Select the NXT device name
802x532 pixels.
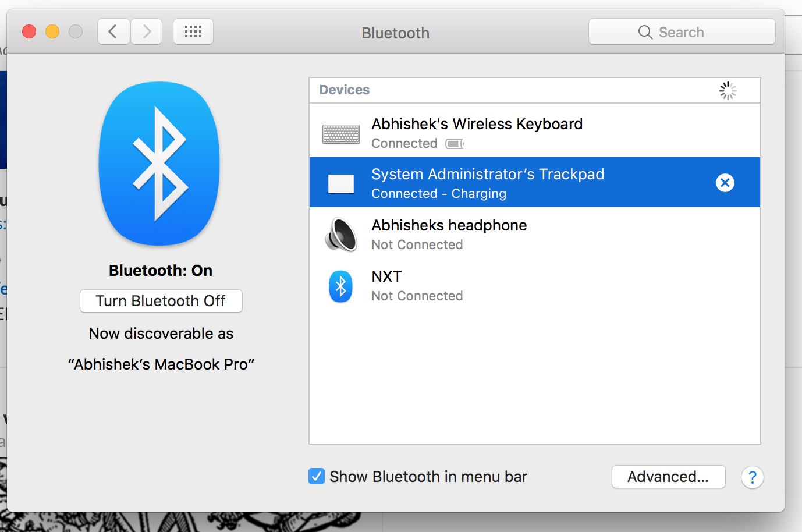pyautogui.click(x=386, y=276)
